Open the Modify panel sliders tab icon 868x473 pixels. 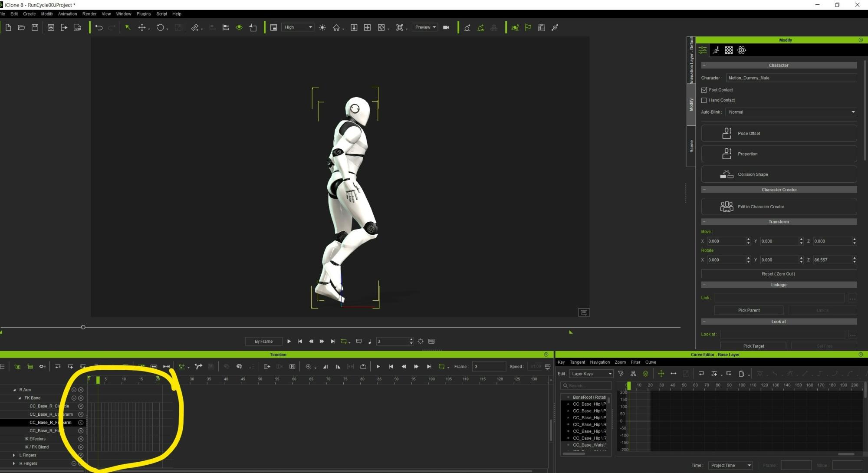click(x=703, y=50)
